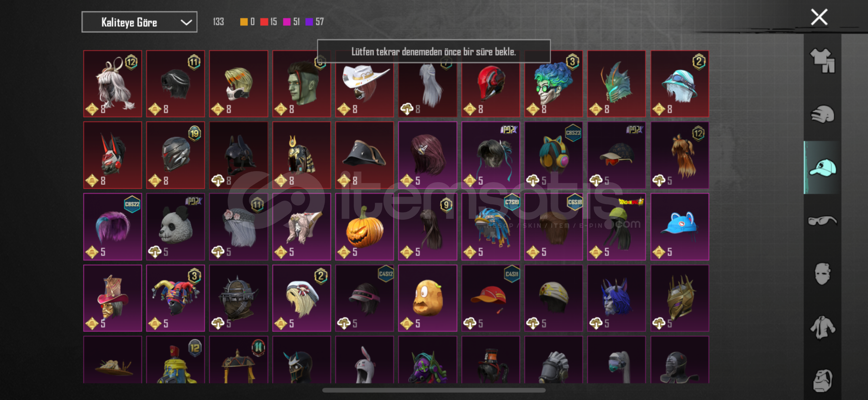The height and width of the screenshot is (400, 868).
Task: Select the pink rarity filter showing 51
Action: coord(291,22)
